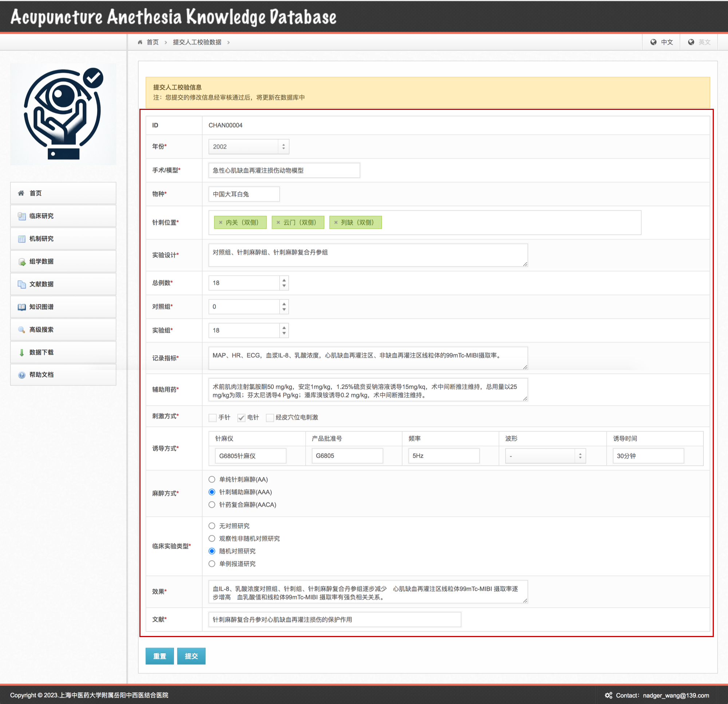Remove the 云门（双侧） acupoint tag
The image size is (728, 704).
click(x=278, y=222)
